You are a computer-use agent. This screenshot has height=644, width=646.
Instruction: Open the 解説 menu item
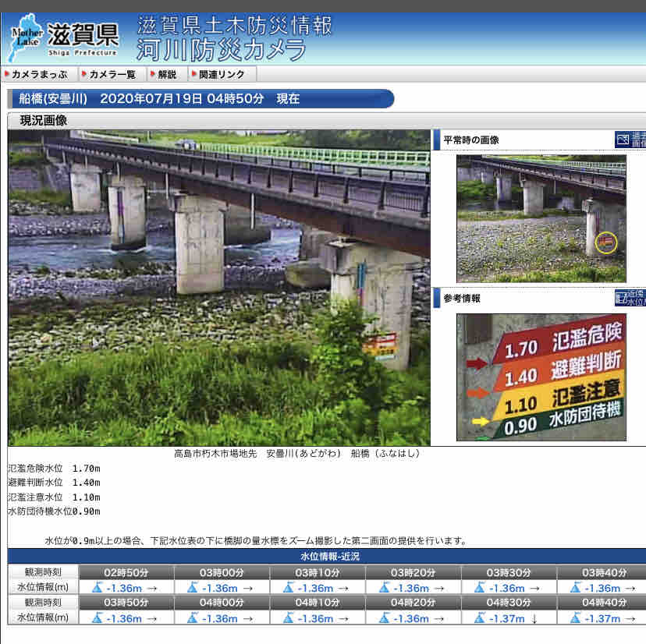tap(166, 75)
